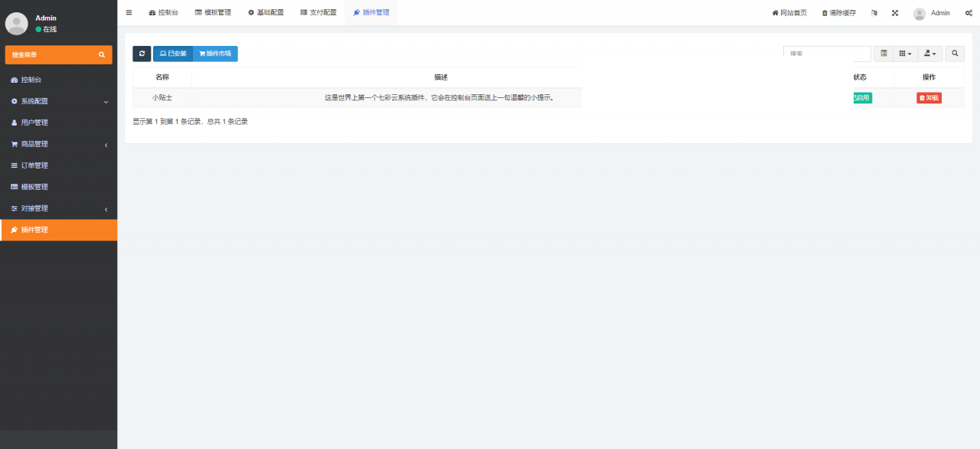Clear cache using the 清除缓存 option
980x449 pixels.
coord(838,12)
